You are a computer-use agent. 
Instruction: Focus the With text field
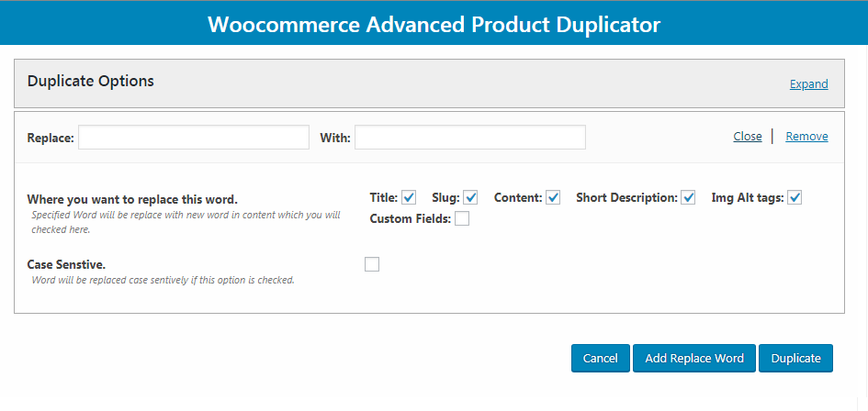470,138
